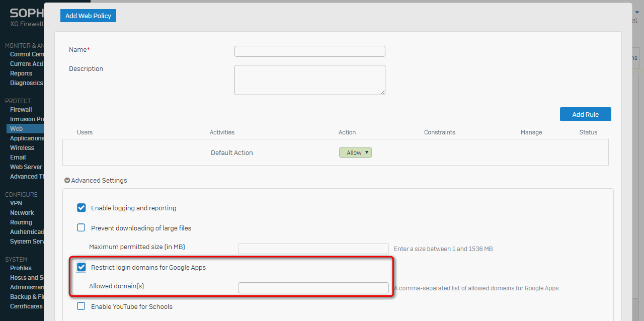This screenshot has height=321, width=644.
Task: Click the Status column header
Action: click(x=588, y=132)
